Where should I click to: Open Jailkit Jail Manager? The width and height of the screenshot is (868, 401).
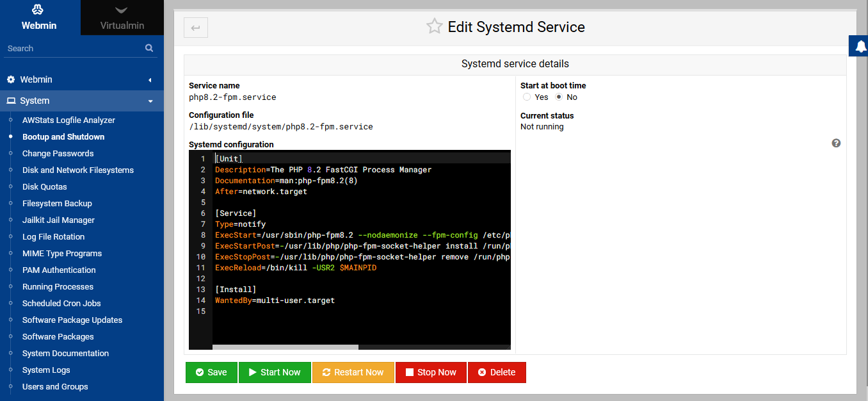(58, 220)
